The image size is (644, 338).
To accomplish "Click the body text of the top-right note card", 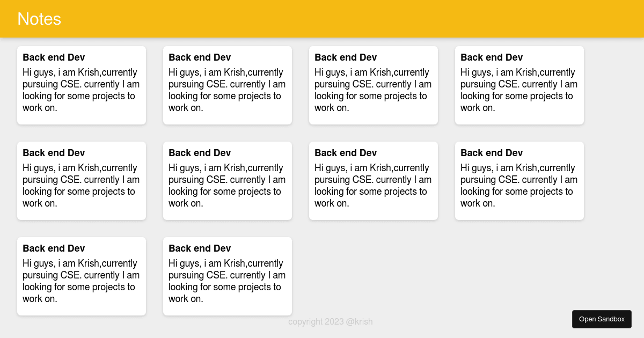I will click(x=519, y=90).
